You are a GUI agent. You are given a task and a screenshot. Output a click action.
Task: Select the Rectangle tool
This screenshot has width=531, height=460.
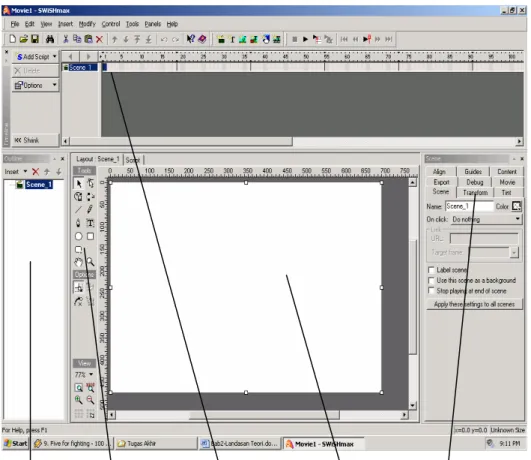(90, 236)
